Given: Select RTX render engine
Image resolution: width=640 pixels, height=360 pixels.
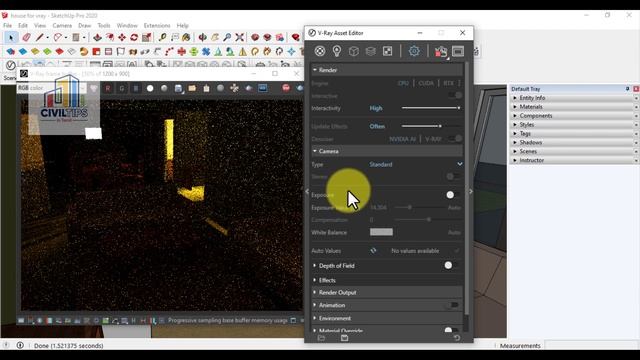Looking at the screenshot, I should 448,83.
